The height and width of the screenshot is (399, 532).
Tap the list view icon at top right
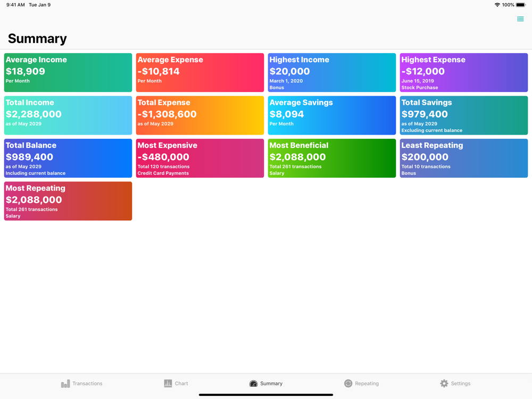click(x=520, y=19)
